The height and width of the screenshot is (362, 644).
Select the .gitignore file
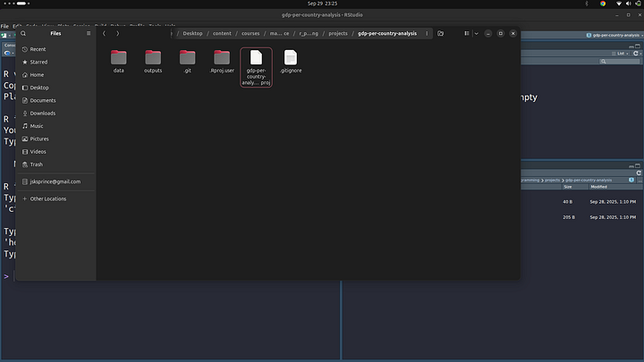tap(291, 62)
